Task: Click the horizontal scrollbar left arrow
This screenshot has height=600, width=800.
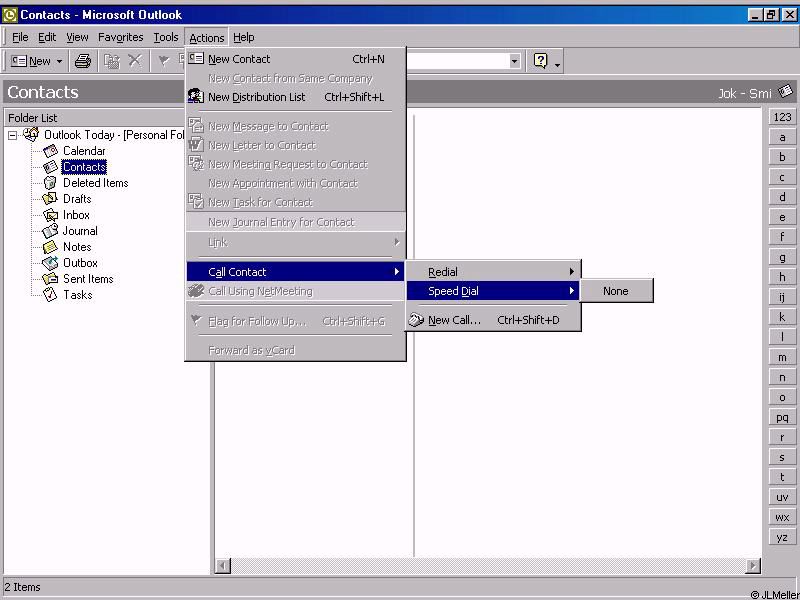Action: (223, 565)
